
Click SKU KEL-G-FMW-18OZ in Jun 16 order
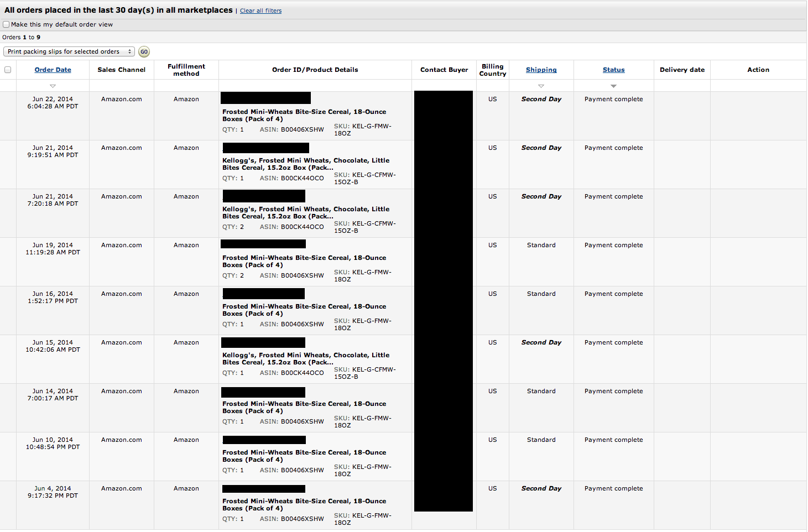pyautogui.click(x=363, y=324)
